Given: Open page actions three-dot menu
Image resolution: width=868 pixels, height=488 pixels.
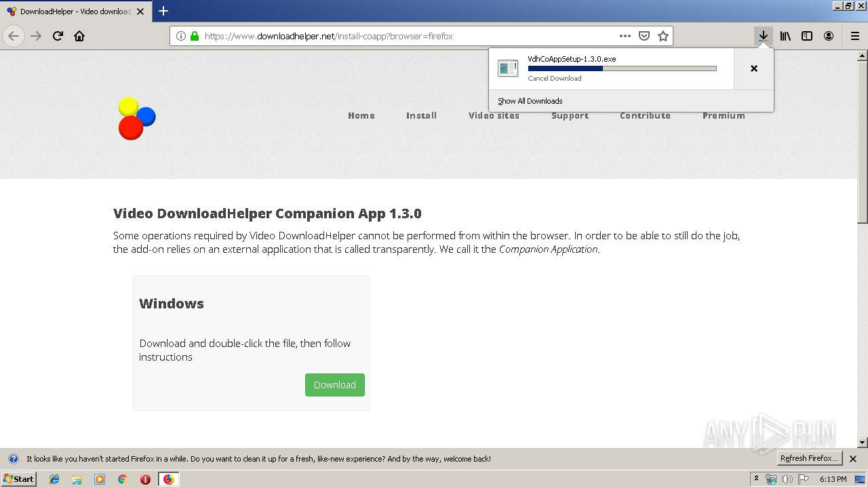Looking at the screenshot, I should click(x=625, y=36).
